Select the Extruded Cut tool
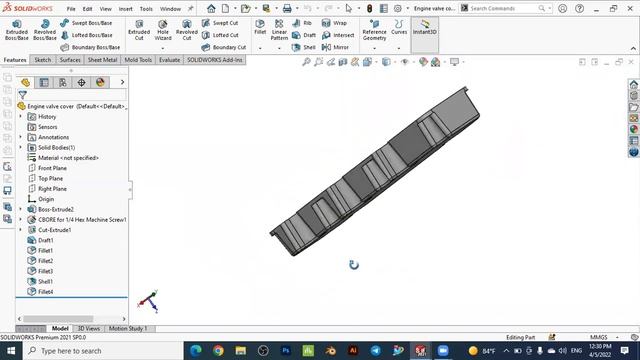The width and height of the screenshot is (640, 360). (x=139, y=30)
